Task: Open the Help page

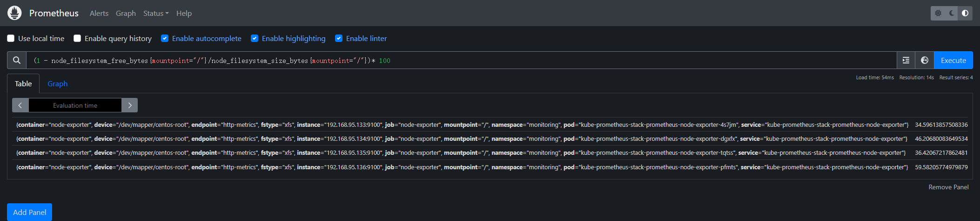Action: 184,14
